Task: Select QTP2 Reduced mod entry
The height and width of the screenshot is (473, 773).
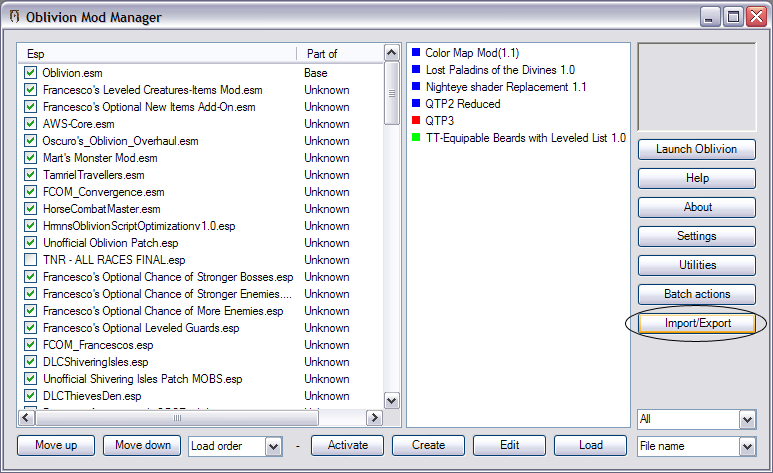Action: (462, 104)
